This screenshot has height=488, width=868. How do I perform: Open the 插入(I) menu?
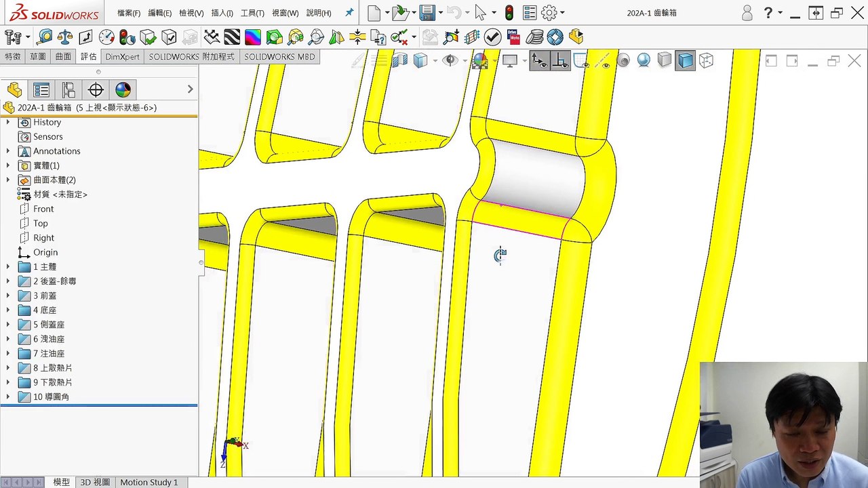coord(222,13)
